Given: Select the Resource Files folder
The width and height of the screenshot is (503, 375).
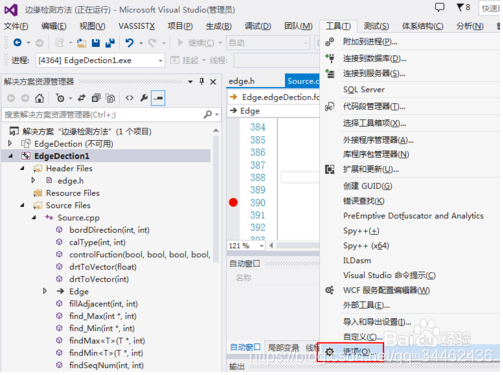Looking at the screenshot, I should point(72,193).
